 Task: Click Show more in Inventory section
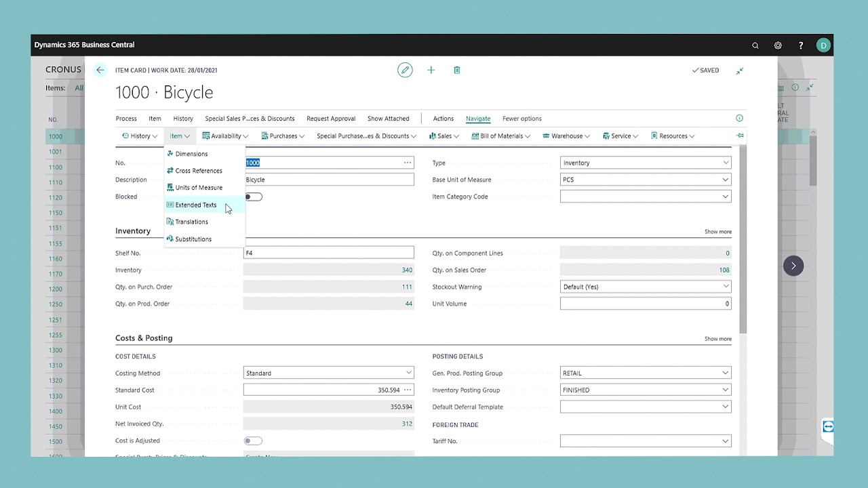(x=717, y=232)
